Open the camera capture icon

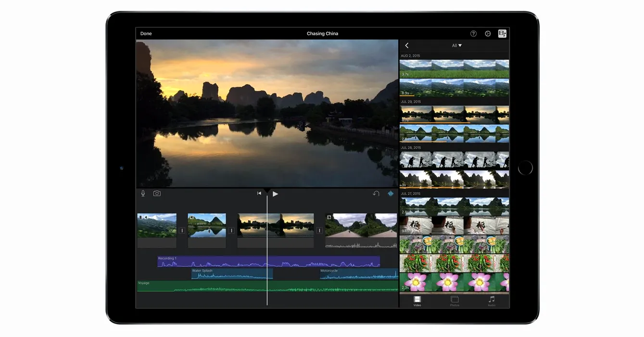tap(157, 194)
